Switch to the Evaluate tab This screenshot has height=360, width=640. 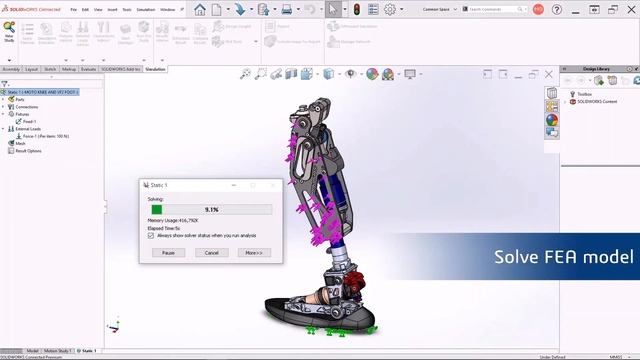click(88, 69)
